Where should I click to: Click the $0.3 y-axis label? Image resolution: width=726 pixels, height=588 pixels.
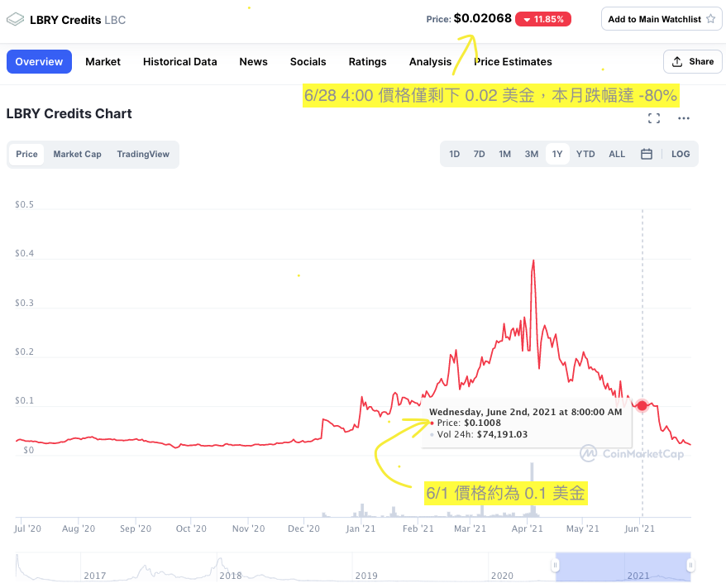(24, 303)
